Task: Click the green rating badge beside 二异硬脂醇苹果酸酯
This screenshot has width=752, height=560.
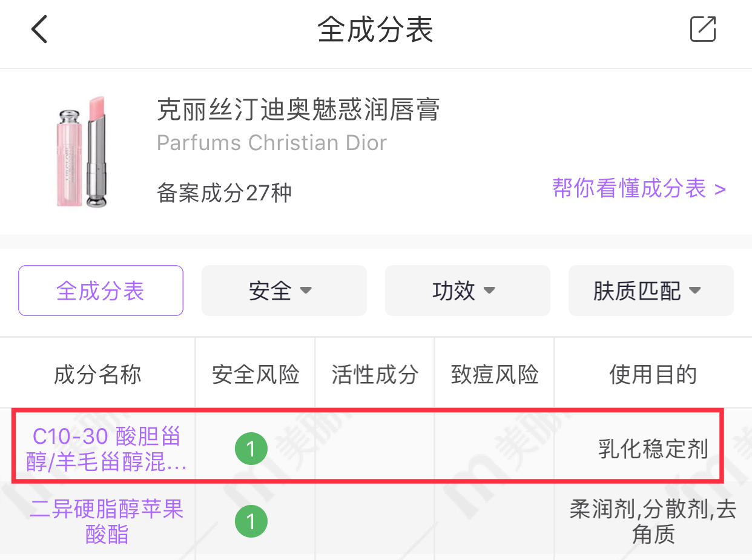Action: (251, 521)
